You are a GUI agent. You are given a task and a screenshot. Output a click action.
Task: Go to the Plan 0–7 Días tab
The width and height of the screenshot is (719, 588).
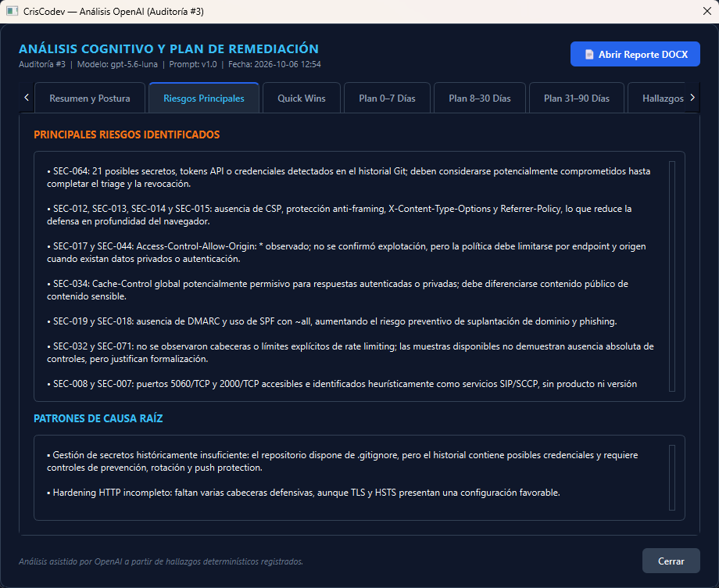pos(387,99)
